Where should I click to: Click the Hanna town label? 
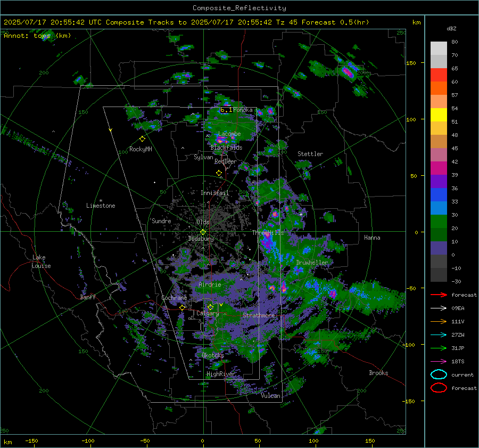coord(372,237)
